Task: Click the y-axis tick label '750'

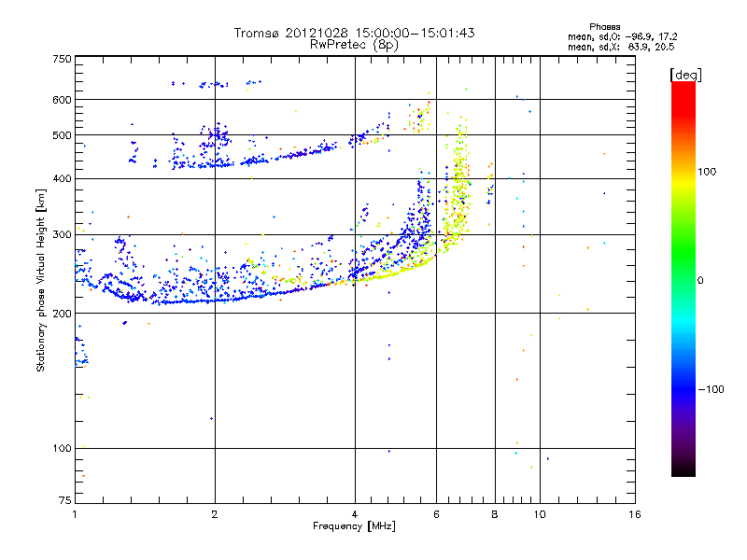Action: click(63, 59)
